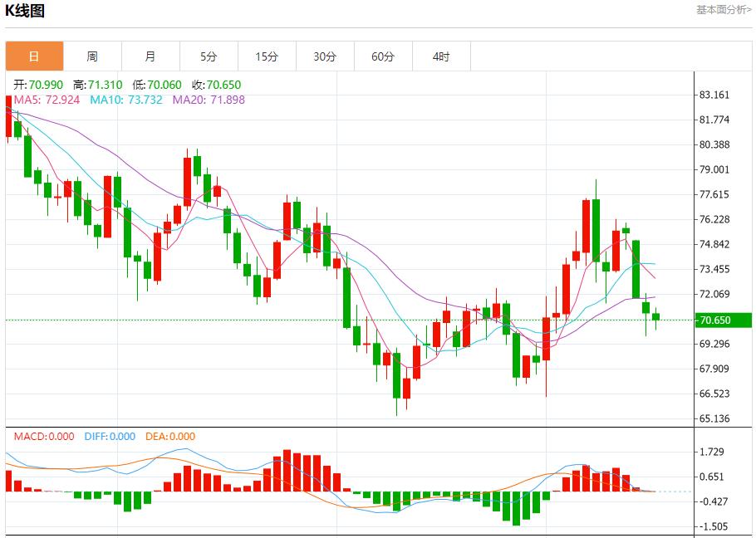The image size is (756, 538).
Task: Open the 5分 five-minute chart tab
Action: coord(209,56)
